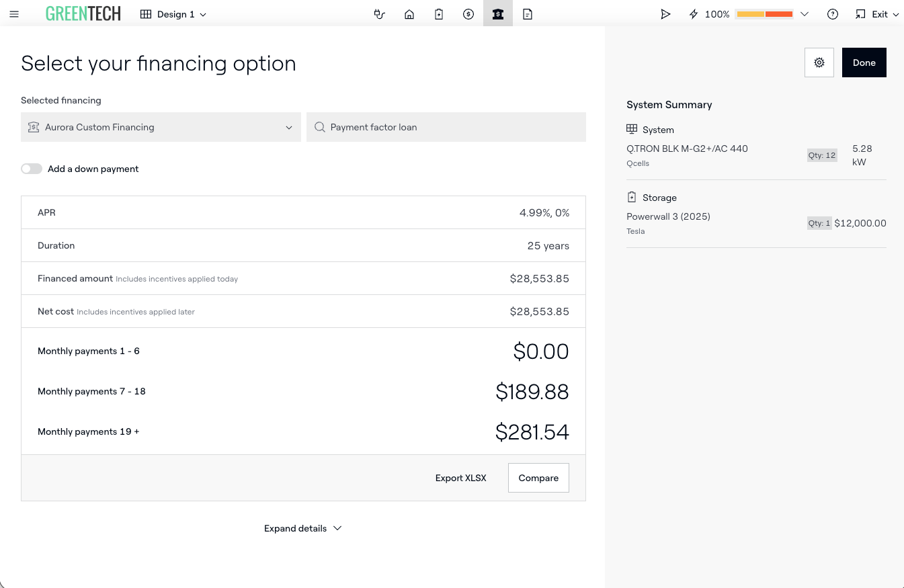Click the play/simulate arrow icon
The image size is (904, 588).
[x=665, y=14]
